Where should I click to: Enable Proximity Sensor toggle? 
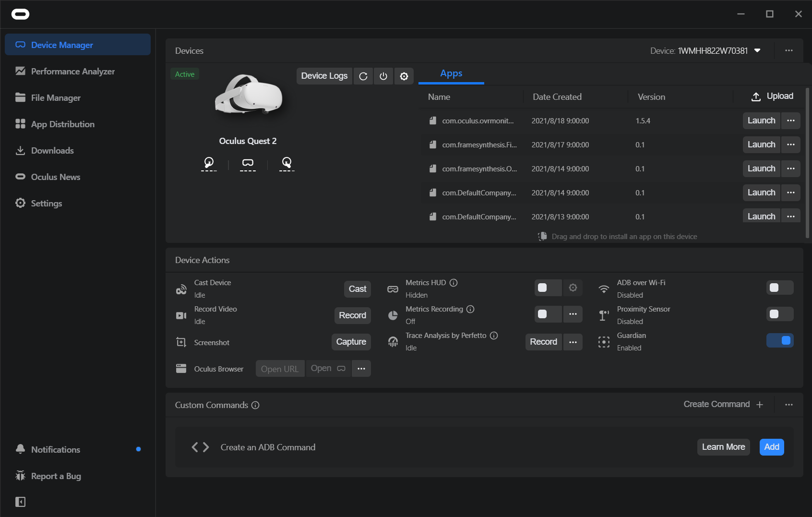pyautogui.click(x=780, y=314)
